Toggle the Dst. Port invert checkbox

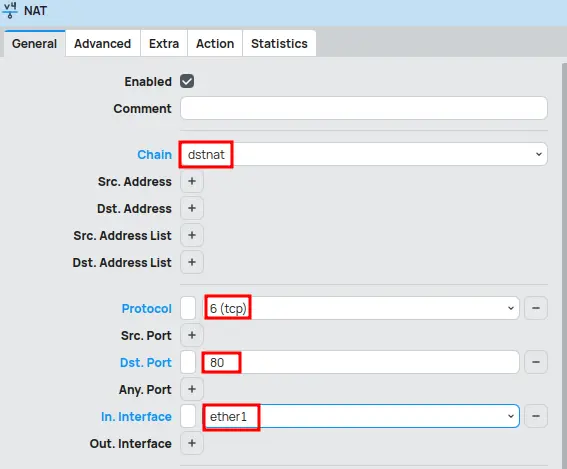click(x=188, y=362)
